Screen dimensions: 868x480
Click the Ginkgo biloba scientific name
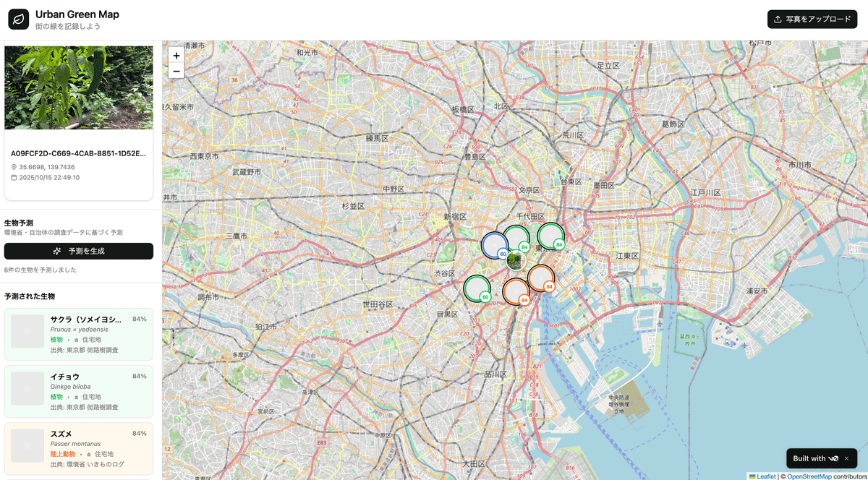(x=71, y=387)
